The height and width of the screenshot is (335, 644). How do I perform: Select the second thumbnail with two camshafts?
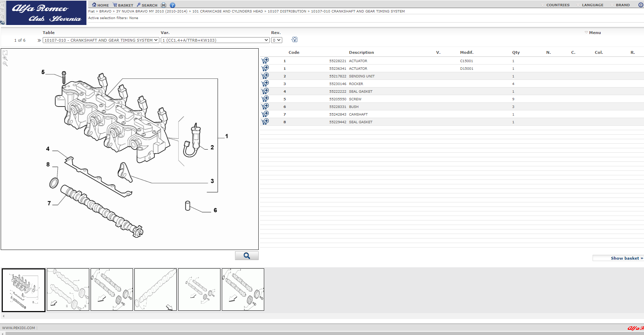point(68,290)
